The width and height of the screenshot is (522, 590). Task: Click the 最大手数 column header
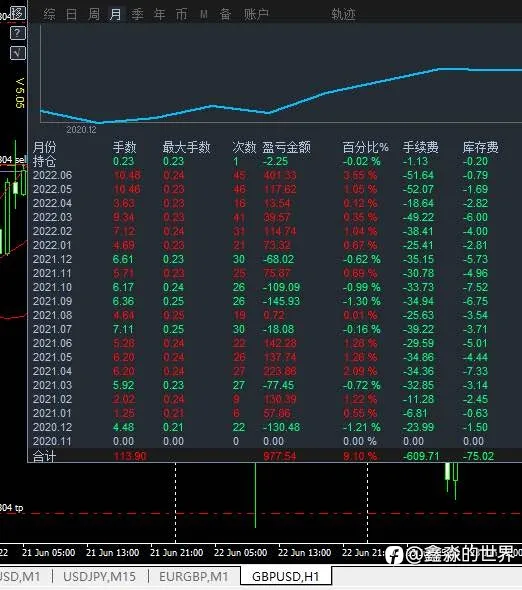pos(186,147)
